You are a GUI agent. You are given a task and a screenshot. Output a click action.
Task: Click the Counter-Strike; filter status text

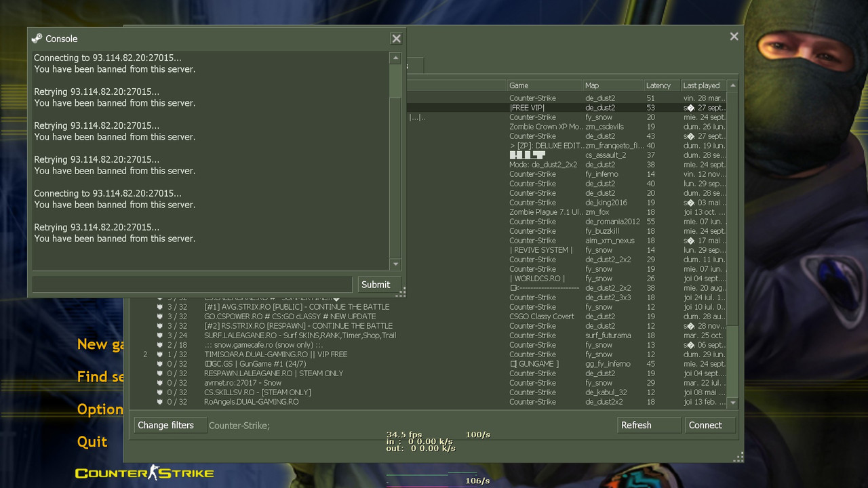(239, 426)
